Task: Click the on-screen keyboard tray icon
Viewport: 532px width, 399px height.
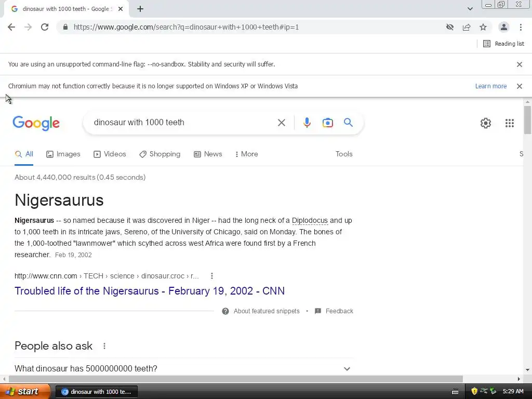Action: pos(455,392)
